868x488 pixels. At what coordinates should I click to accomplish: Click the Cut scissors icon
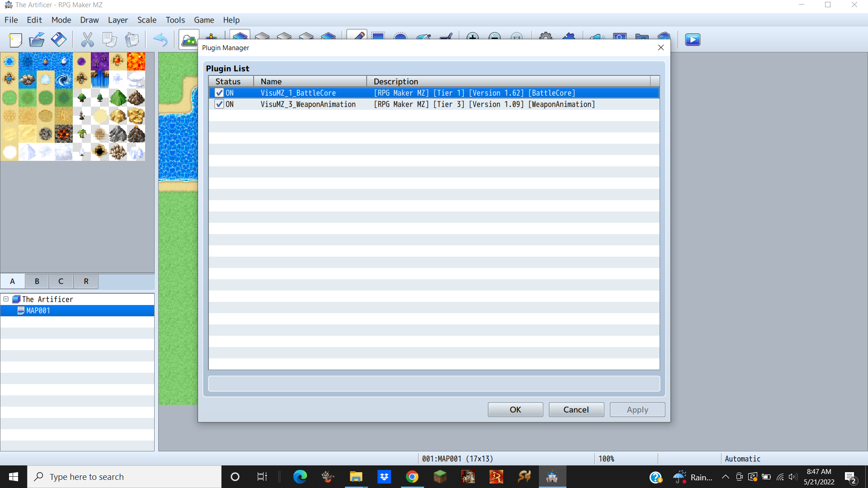87,40
